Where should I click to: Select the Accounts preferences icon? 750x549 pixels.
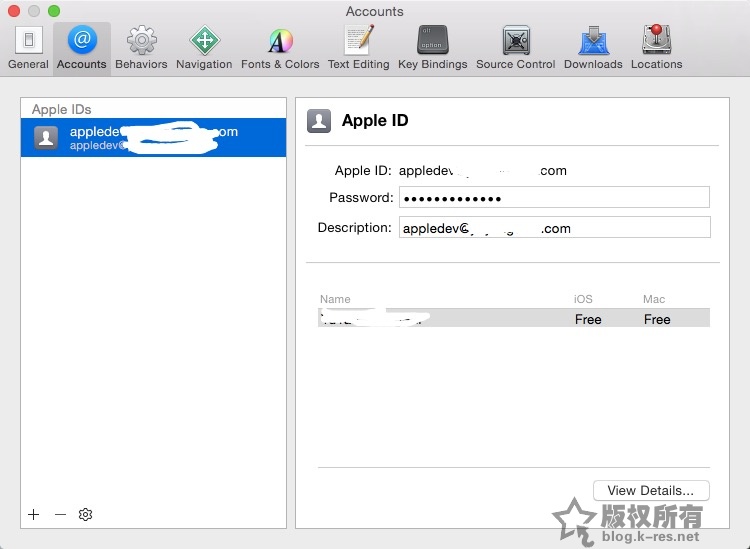[82, 48]
